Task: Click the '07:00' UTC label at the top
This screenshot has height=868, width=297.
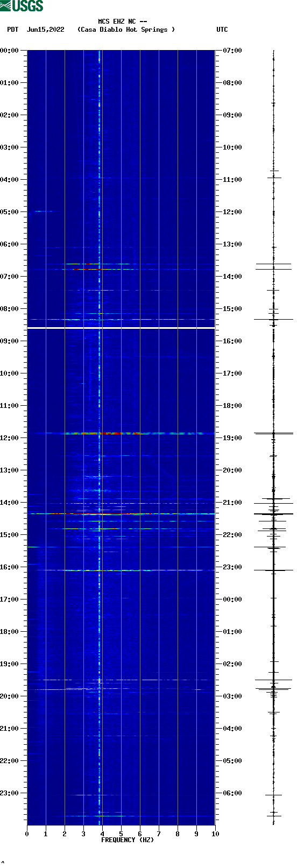Action: pyautogui.click(x=232, y=51)
